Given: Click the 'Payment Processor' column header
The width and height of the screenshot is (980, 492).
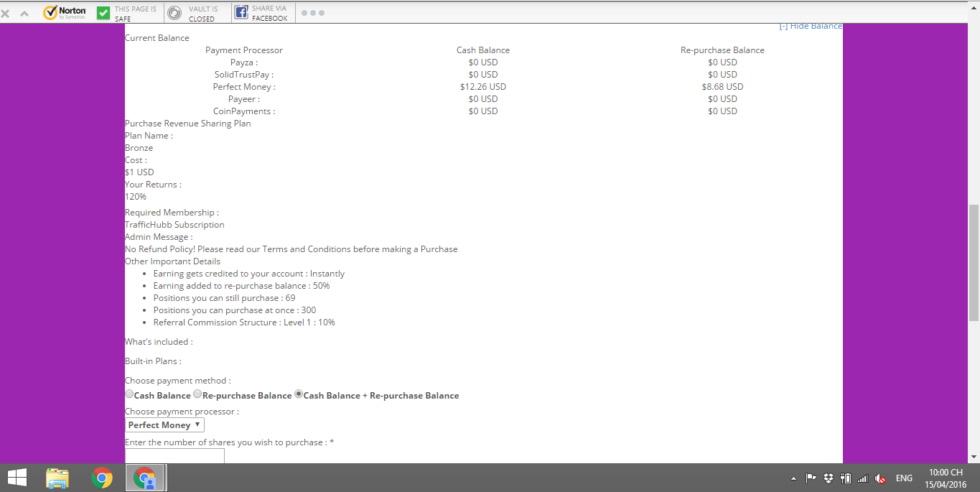Looking at the screenshot, I should click(244, 50).
